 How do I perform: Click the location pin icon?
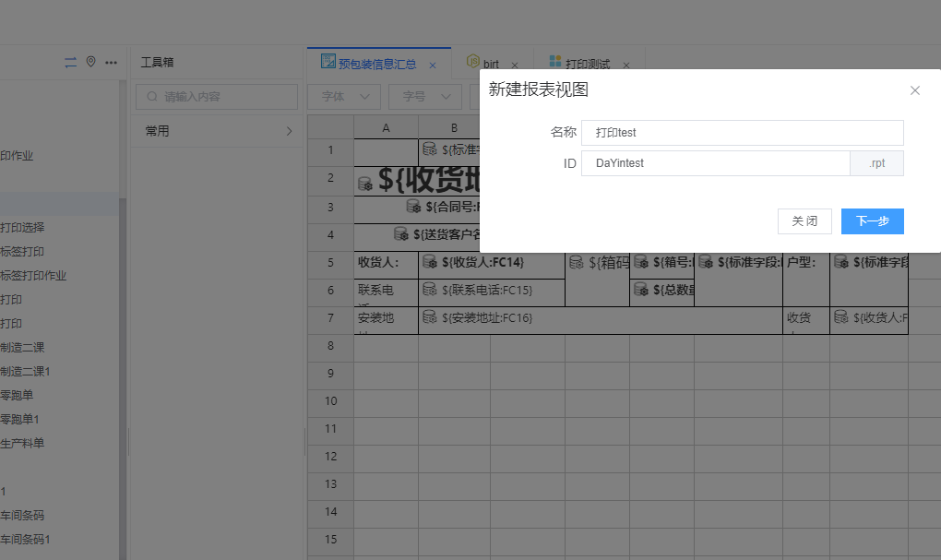point(90,62)
